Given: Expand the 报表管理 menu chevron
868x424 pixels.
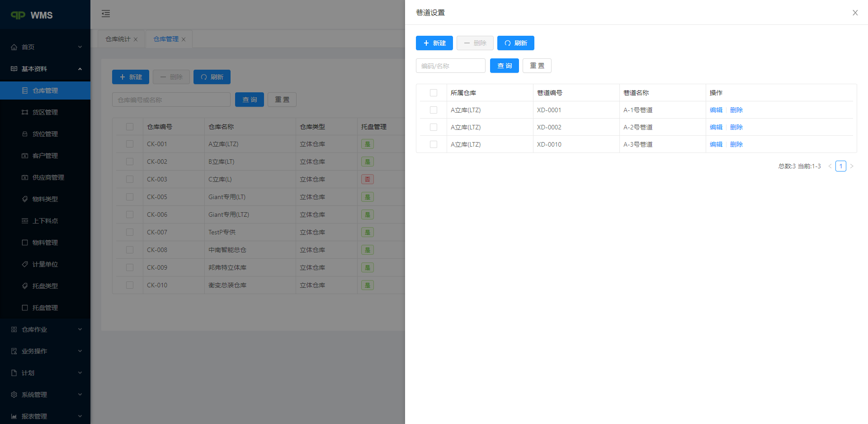Looking at the screenshot, I should tap(80, 416).
